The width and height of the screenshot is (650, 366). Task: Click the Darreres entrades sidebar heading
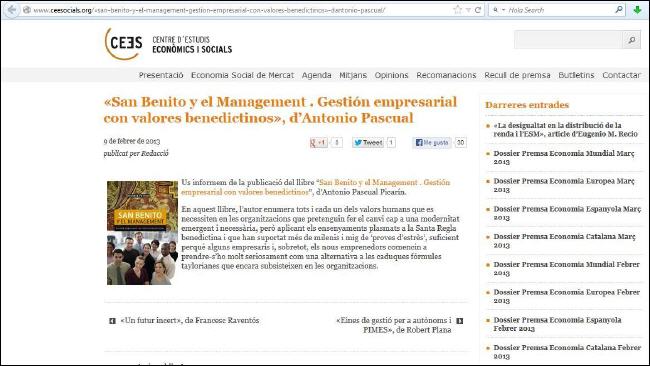pos(527,105)
